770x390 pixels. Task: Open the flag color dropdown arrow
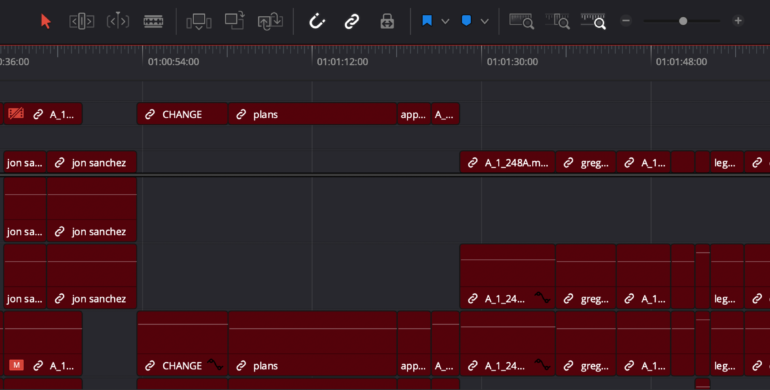click(x=445, y=21)
